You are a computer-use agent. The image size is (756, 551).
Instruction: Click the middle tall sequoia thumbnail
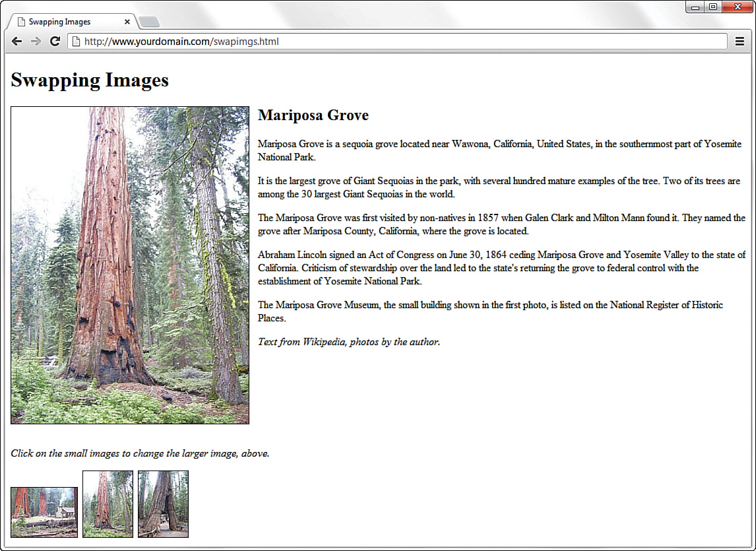click(x=108, y=503)
